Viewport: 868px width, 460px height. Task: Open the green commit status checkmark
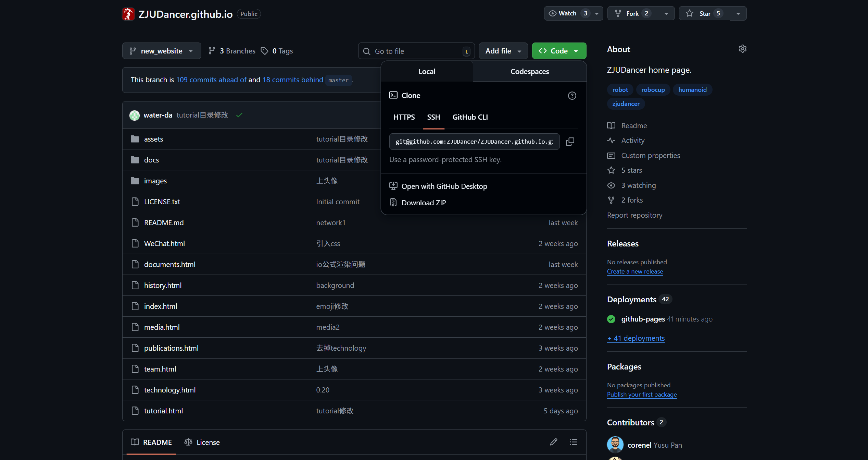[x=239, y=115]
